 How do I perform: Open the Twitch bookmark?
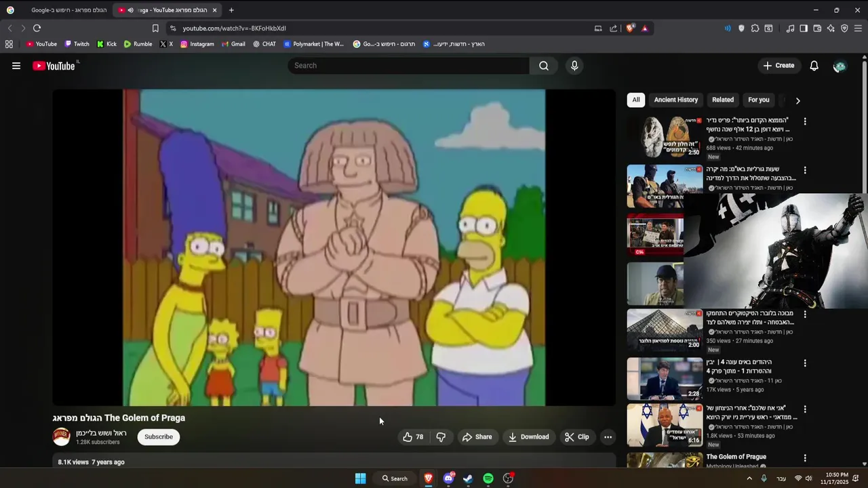(x=77, y=44)
